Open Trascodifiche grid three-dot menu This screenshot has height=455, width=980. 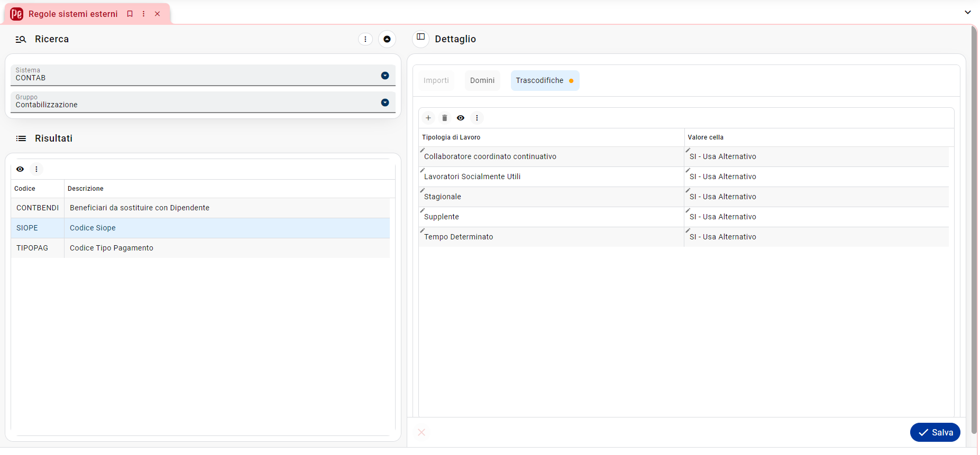click(x=477, y=118)
